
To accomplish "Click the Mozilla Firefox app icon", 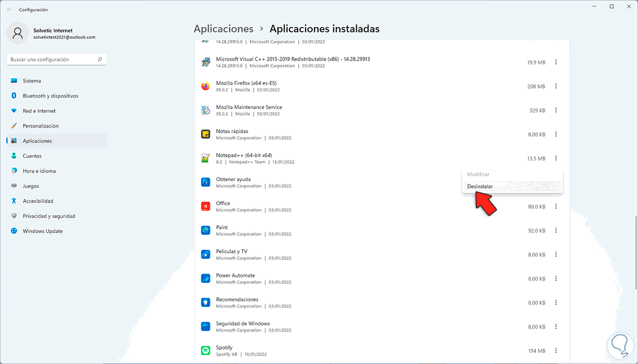I will 206,86.
